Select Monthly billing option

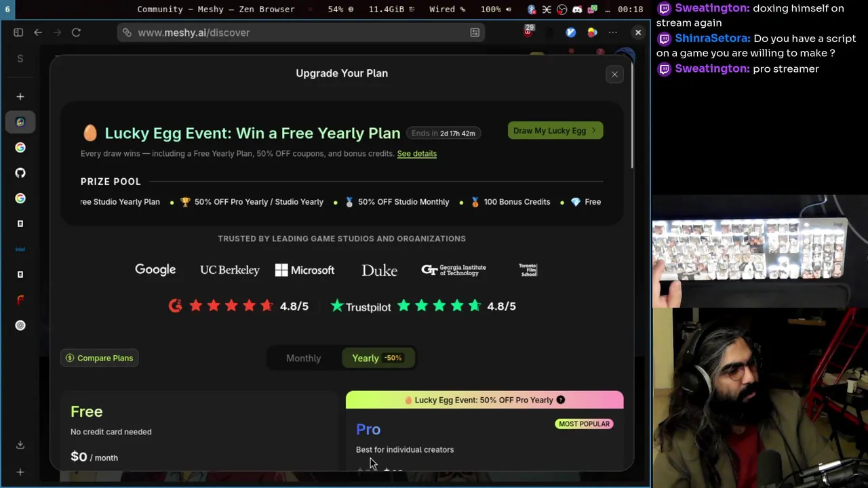(x=303, y=358)
